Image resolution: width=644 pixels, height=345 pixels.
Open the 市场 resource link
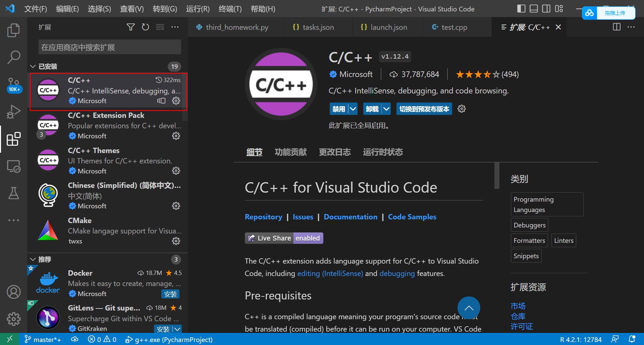click(x=518, y=306)
